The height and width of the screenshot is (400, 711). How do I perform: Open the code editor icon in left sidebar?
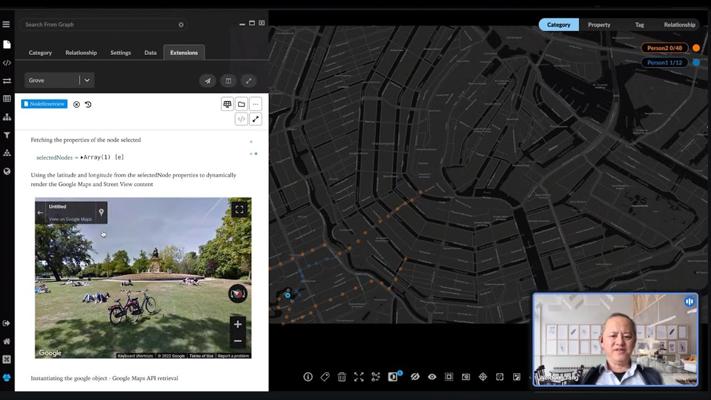coord(7,62)
